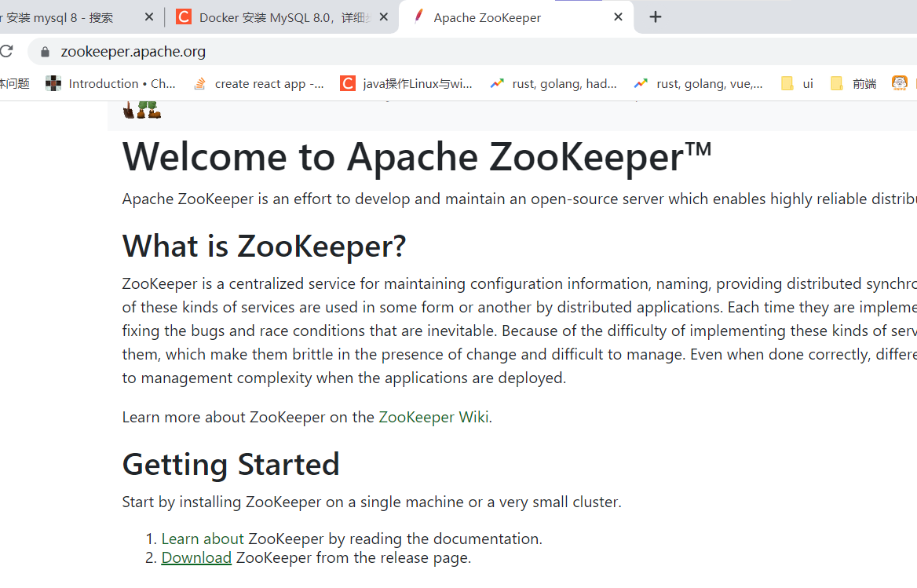Viewport: 917px width, 588px height.
Task: Open the java操作Linux与wi... bookmark
Action: (x=406, y=83)
